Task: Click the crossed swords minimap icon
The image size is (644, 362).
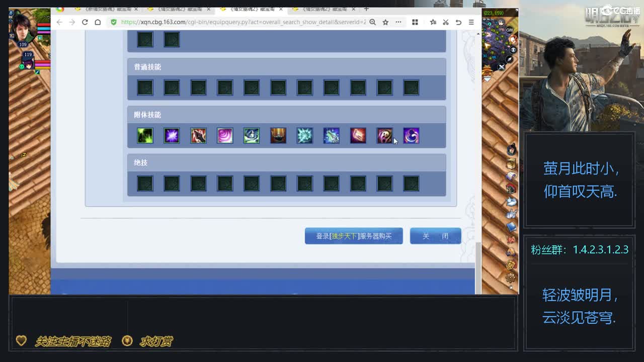Action: (502, 67)
